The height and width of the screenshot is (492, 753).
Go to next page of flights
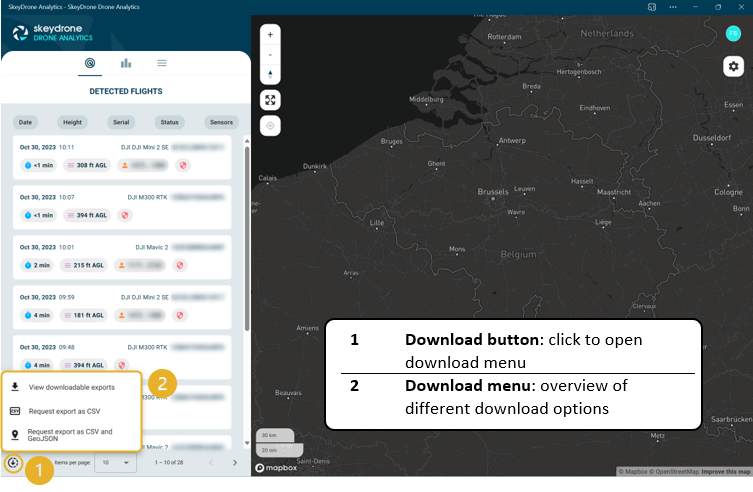coord(235,463)
